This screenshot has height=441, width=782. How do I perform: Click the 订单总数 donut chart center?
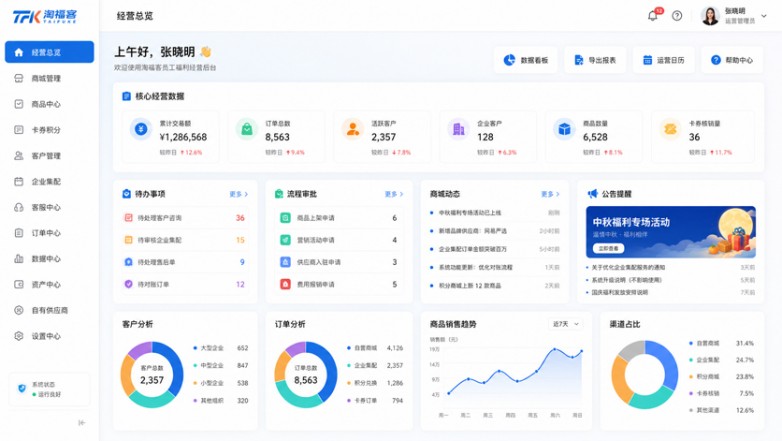[x=306, y=375]
